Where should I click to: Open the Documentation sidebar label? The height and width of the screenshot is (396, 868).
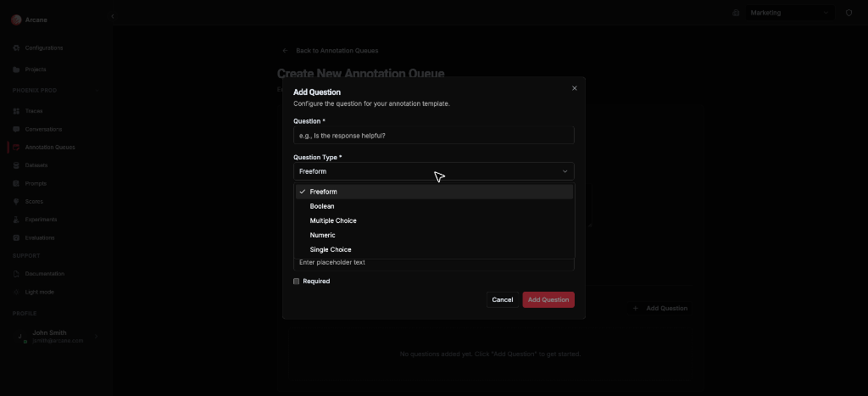coord(45,274)
